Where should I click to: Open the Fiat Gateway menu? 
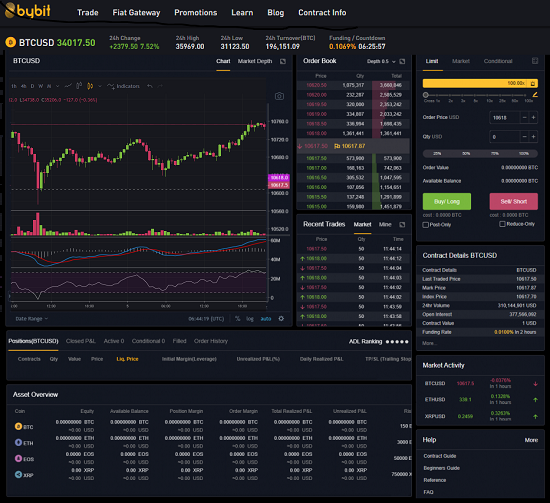coord(136,13)
